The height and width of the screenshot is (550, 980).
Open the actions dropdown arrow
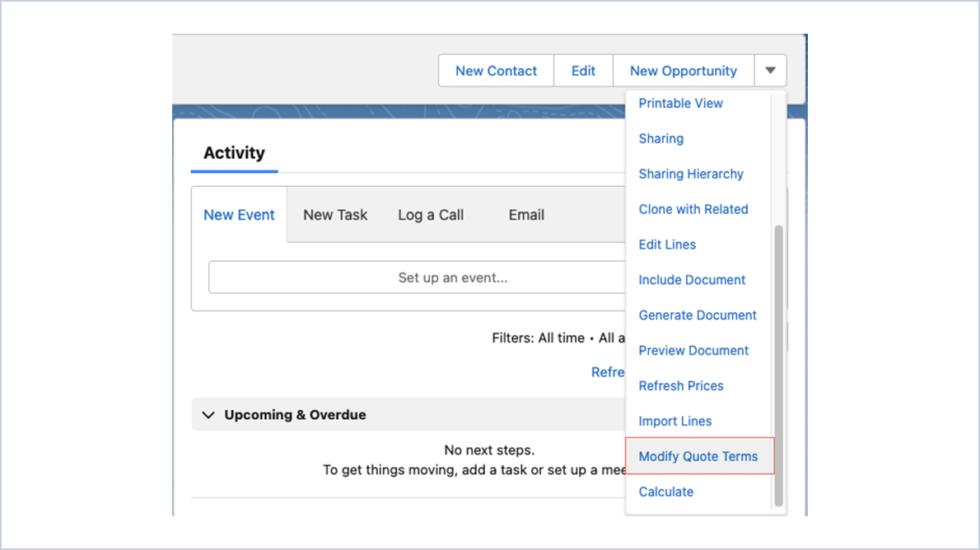pos(771,71)
